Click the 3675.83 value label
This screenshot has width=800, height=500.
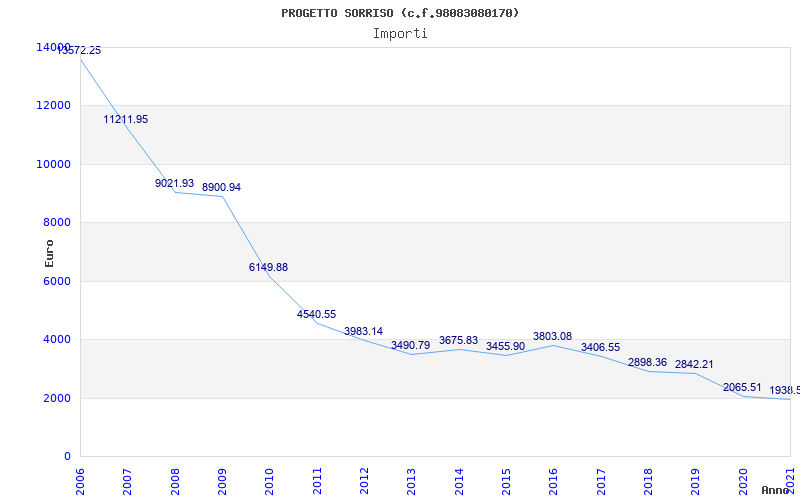coord(458,340)
